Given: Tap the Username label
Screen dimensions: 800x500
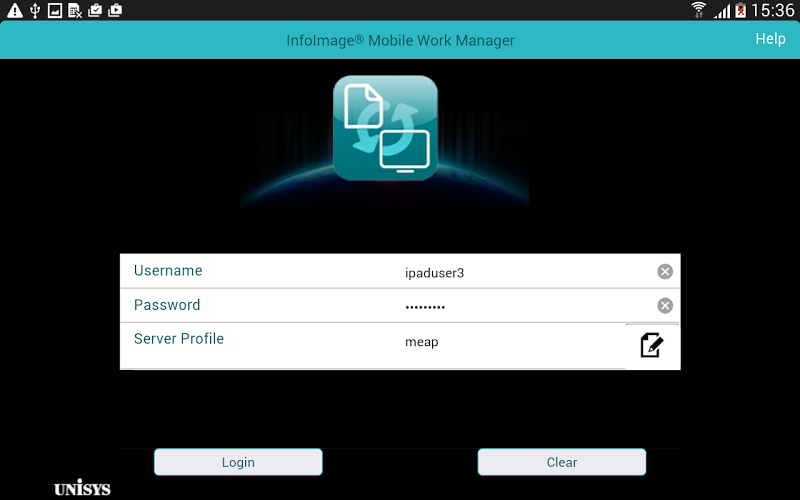Looking at the screenshot, I should tap(168, 270).
